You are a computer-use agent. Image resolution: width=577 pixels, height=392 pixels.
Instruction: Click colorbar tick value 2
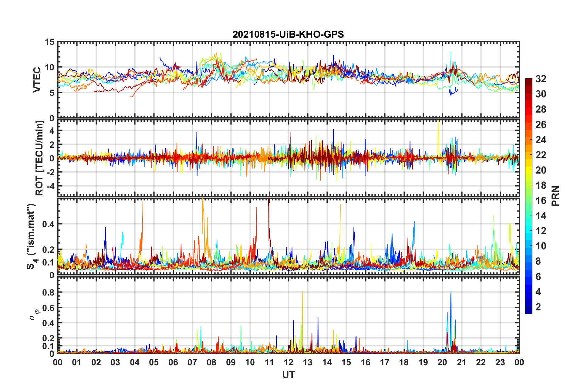coord(538,307)
